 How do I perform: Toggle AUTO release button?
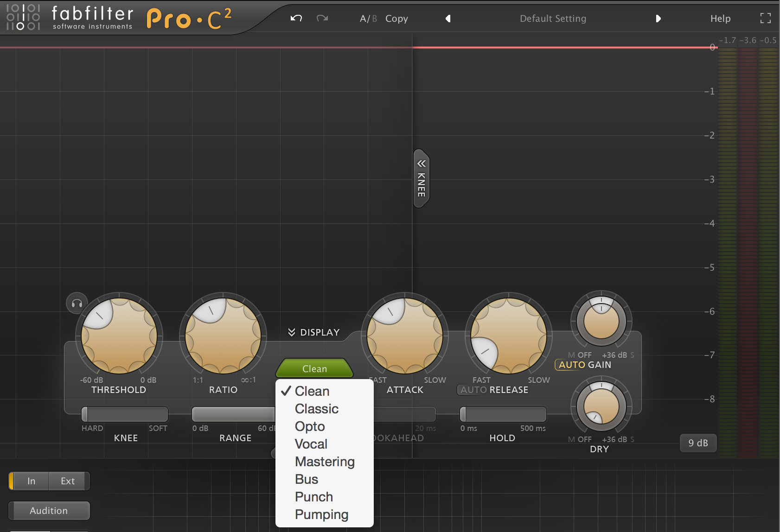click(473, 390)
